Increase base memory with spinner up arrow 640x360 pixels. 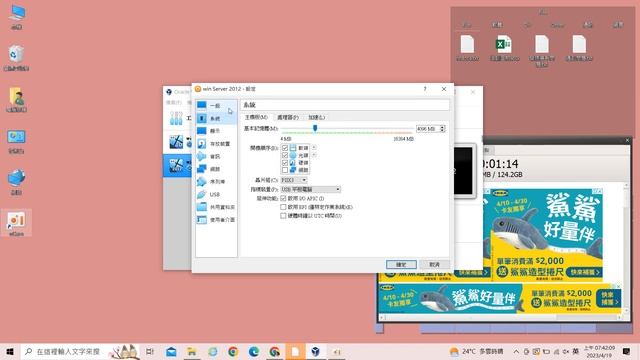442,127
